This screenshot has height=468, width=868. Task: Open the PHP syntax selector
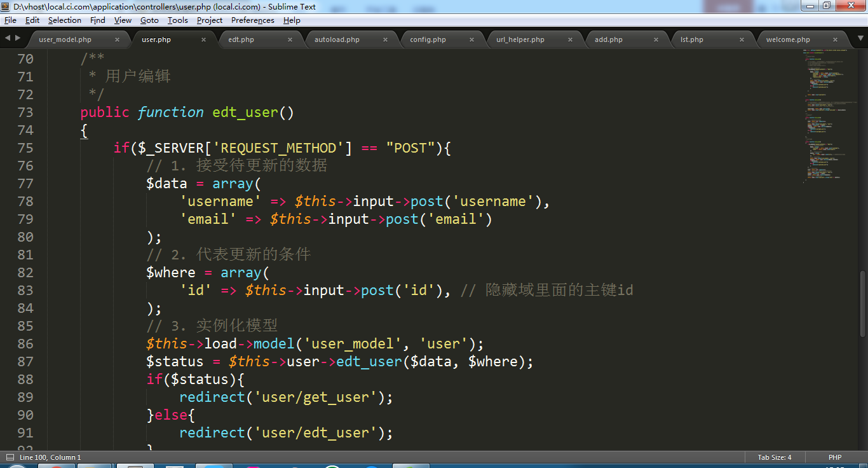(x=834, y=457)
